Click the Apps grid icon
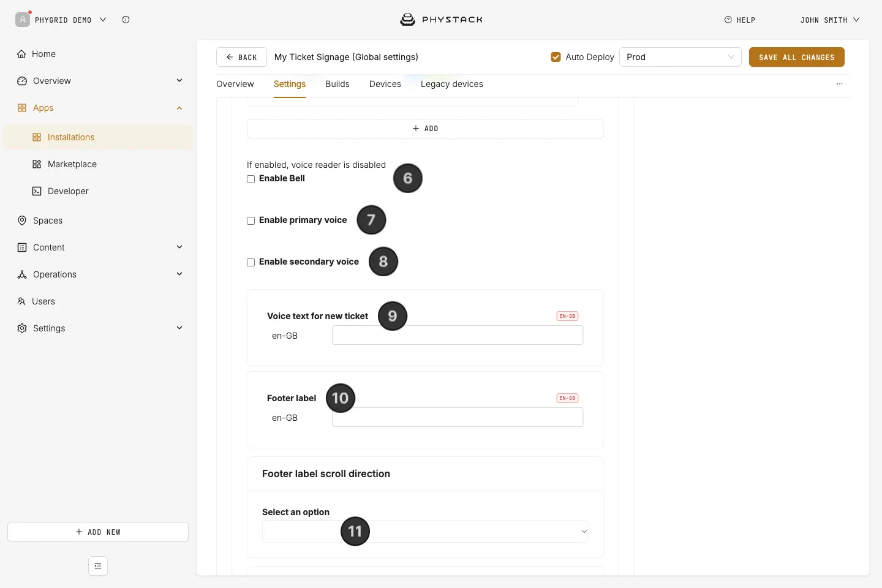 point(22,108)
